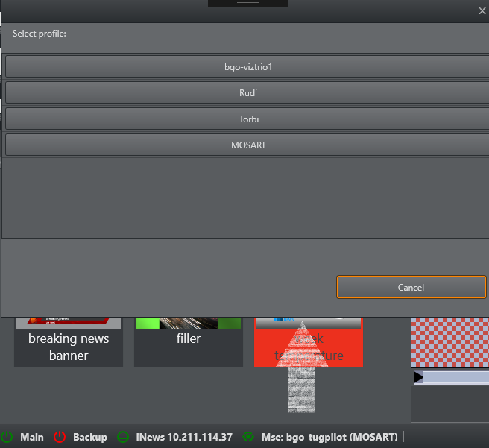Click the timeline scrub bar
This screenshot has height=448, width=489.
click(x=456, y=378)
